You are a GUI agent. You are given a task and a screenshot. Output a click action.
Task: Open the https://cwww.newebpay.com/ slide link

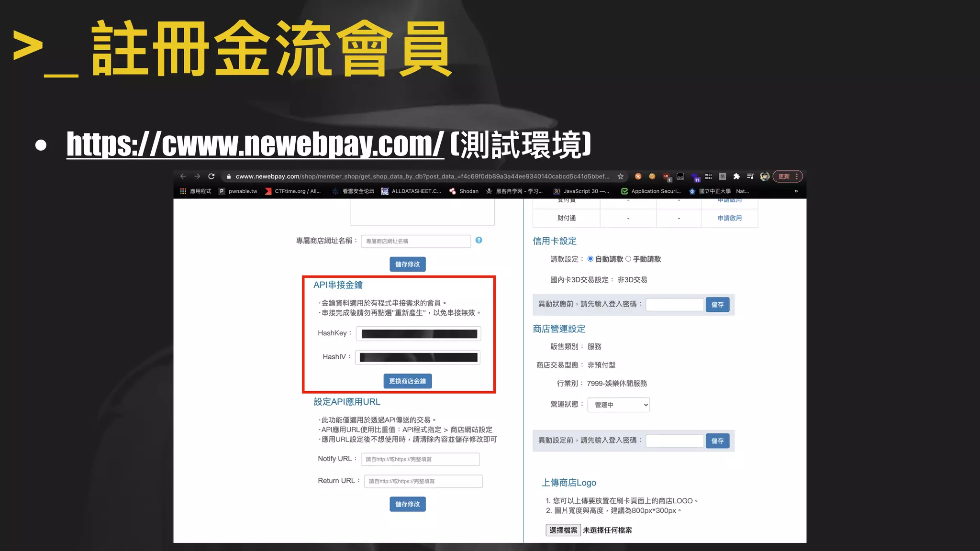click(256, 144)
